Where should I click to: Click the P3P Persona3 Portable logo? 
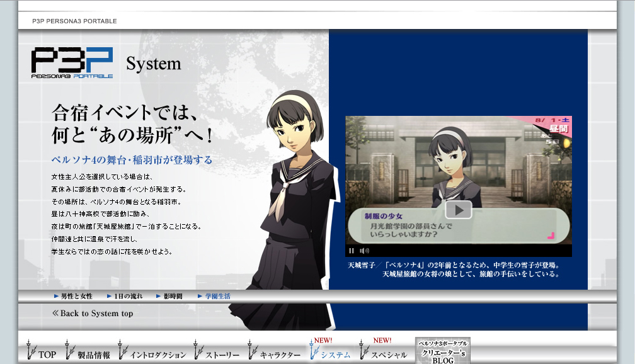tap(72, 63)
